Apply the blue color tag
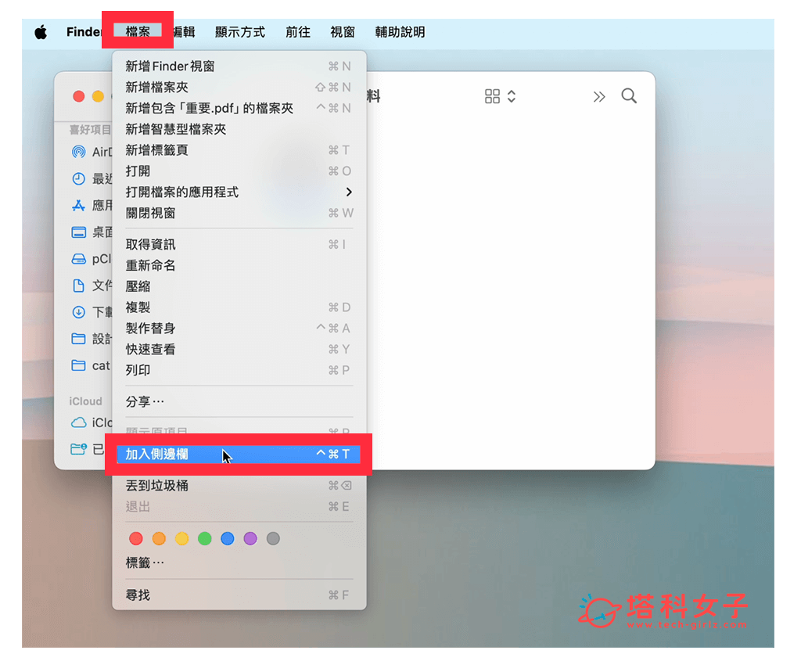Image resolution: width=801 pixels, height=672 pixels. pos(227,538)
